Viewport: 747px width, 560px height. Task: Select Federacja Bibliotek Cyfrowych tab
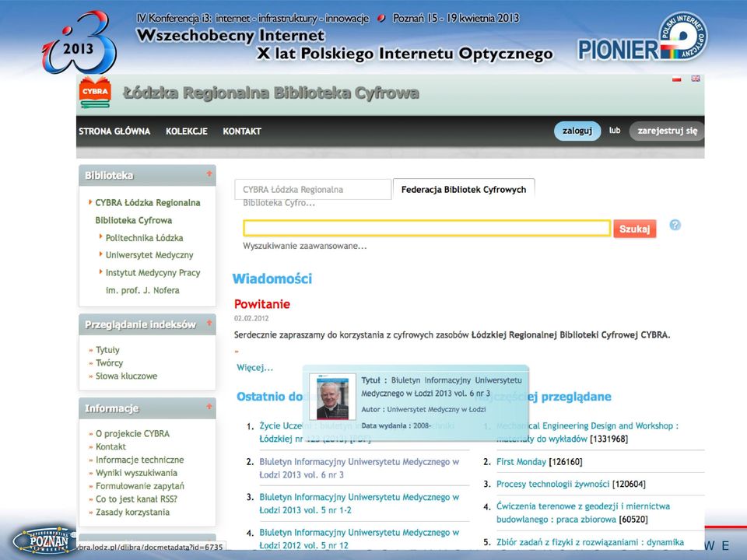[464, 190]
